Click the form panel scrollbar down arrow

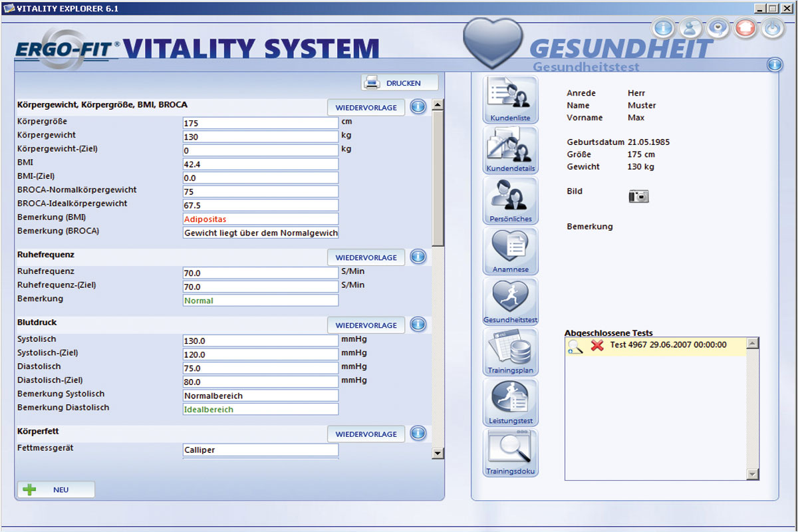(438, 454)
